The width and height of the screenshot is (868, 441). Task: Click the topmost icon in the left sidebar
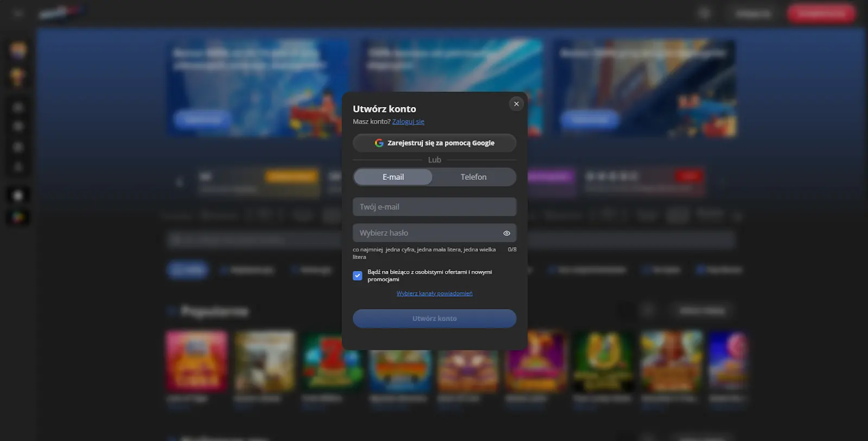click(x=18, y=51)
